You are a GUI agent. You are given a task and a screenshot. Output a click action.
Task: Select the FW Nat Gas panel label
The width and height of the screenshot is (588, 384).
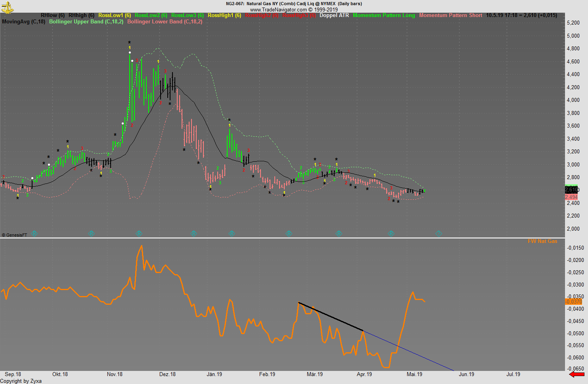(542, 241)
